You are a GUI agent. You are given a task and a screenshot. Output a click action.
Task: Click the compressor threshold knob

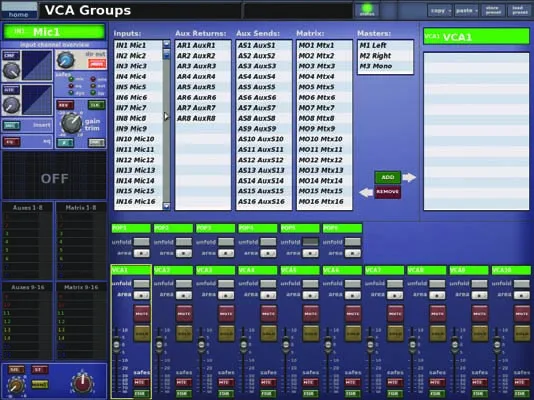click(12, 71)
